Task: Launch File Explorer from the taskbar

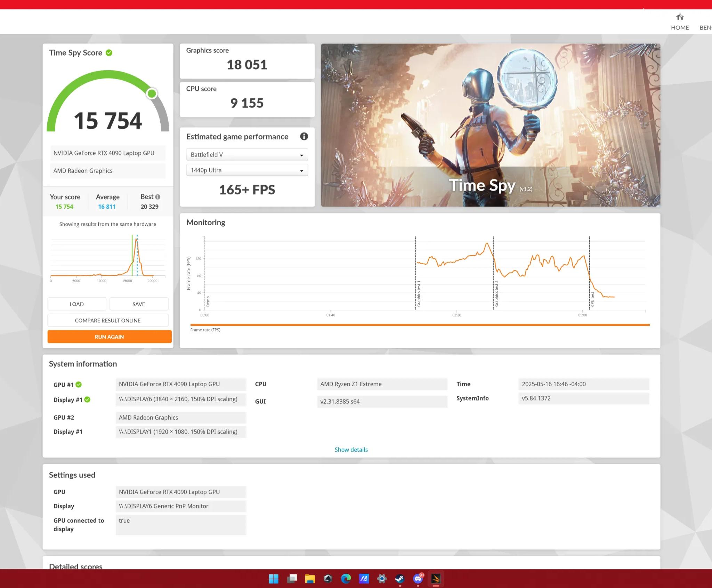Action: pos(310,579)
